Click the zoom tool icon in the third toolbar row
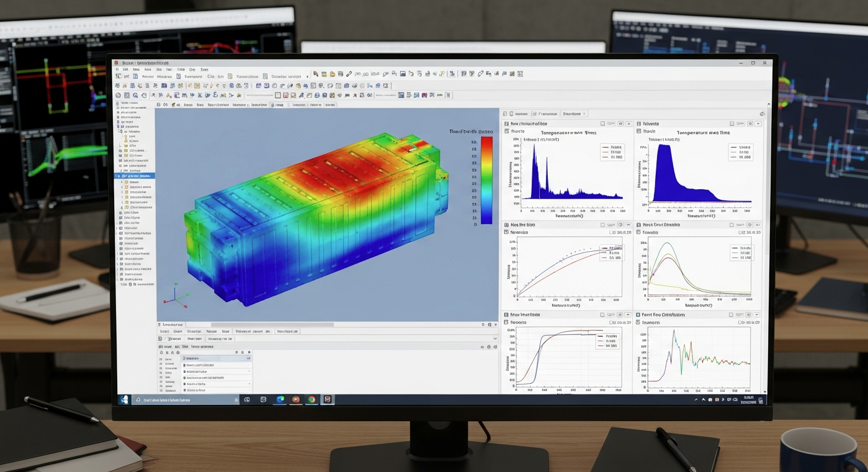 (x=135, y=95)
